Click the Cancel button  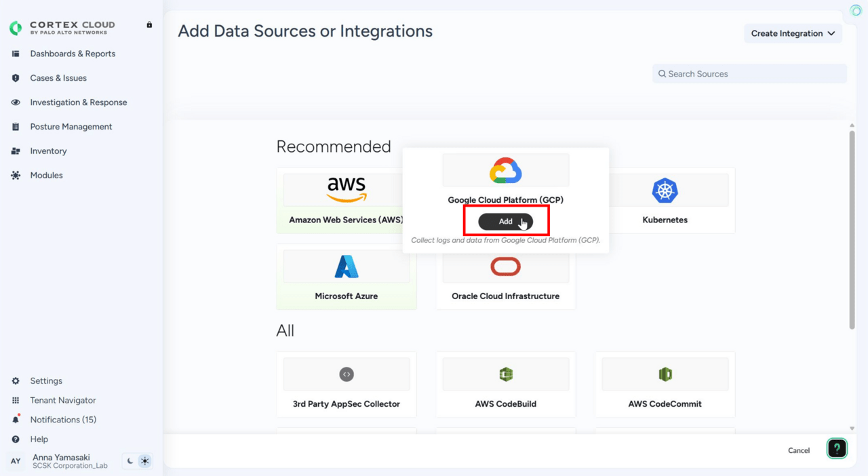pyautogui.click(x=799, y=450)
